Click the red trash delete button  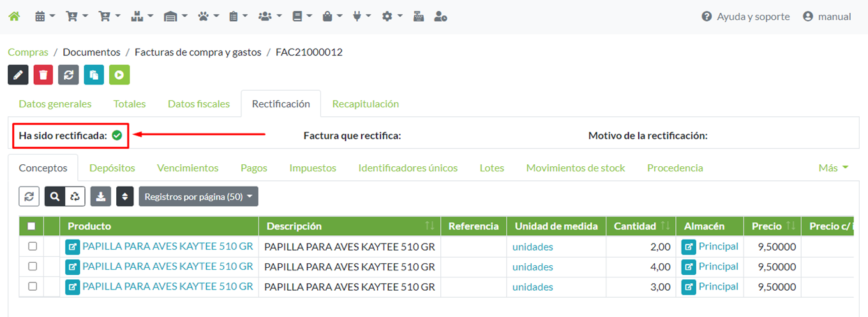tap(43, 75)
